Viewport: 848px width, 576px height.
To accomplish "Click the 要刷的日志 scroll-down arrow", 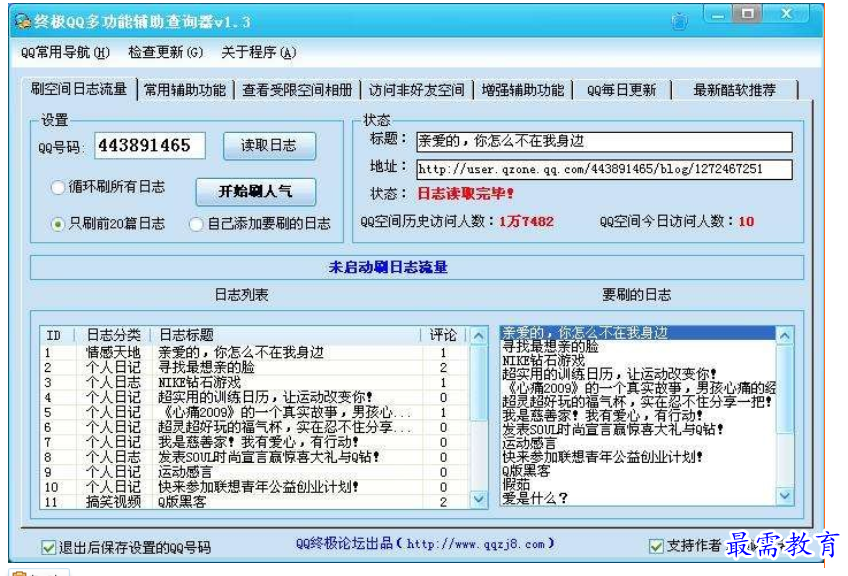I will point(785,495).
